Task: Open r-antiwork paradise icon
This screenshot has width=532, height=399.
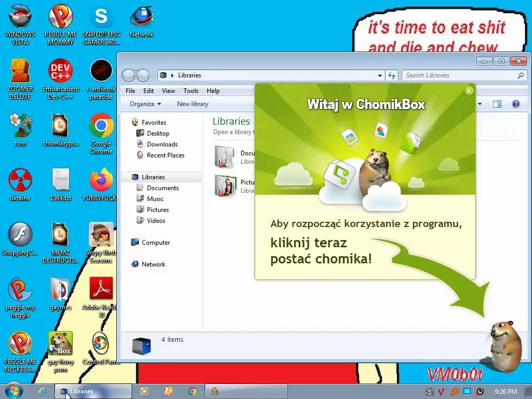Action: coord(101,79)
